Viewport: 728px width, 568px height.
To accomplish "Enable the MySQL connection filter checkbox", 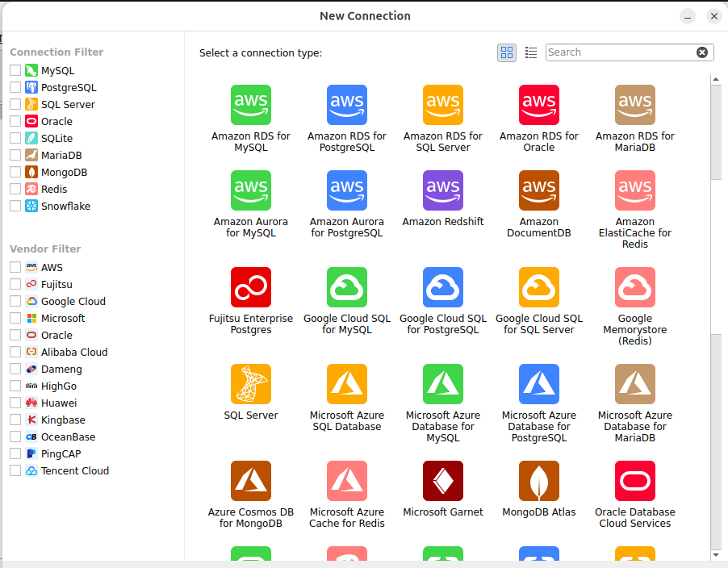I will [x=15, y=71].
